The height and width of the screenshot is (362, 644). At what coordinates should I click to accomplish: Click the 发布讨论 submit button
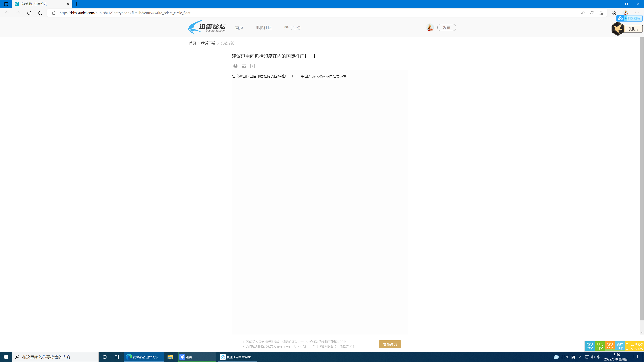389,344
